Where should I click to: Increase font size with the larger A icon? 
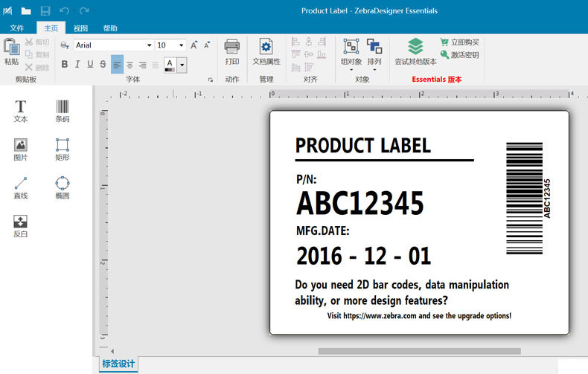click(x=194, y=45)
